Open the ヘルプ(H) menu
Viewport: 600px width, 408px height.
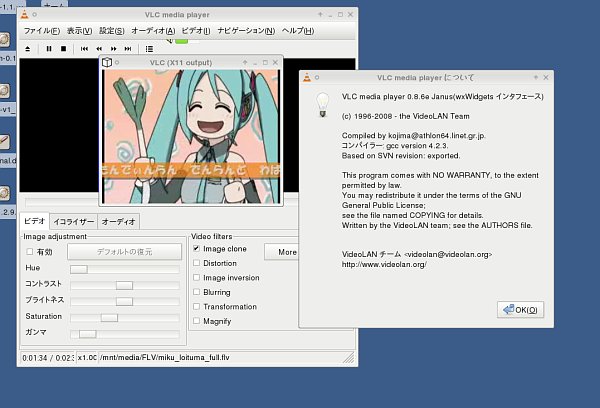point(298,31)
